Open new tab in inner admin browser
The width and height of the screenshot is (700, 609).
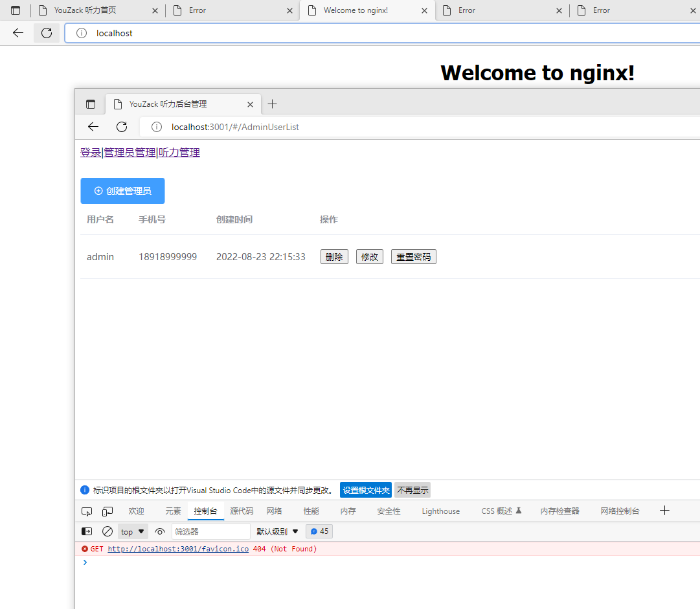click(x=273, y=104)
